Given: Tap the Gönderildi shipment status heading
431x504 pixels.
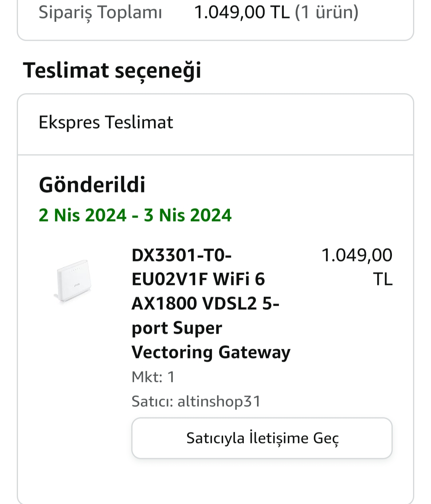Looking at the screenshot, I should tap(92, 185).
